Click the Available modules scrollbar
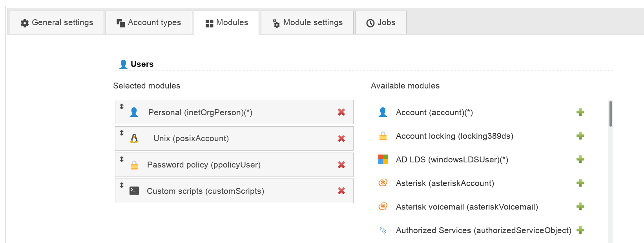This screenshot has width=644, height=243. (610, 114)
